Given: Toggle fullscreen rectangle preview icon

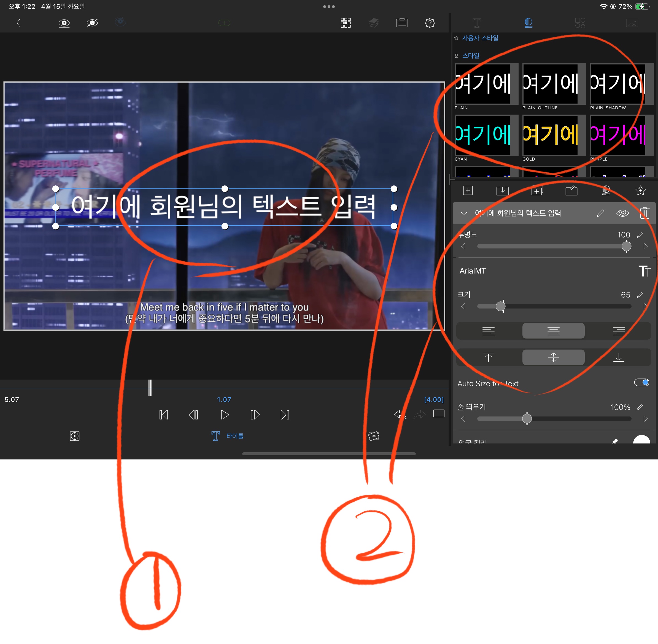Looking at the screenshot, I should point(438,413).
